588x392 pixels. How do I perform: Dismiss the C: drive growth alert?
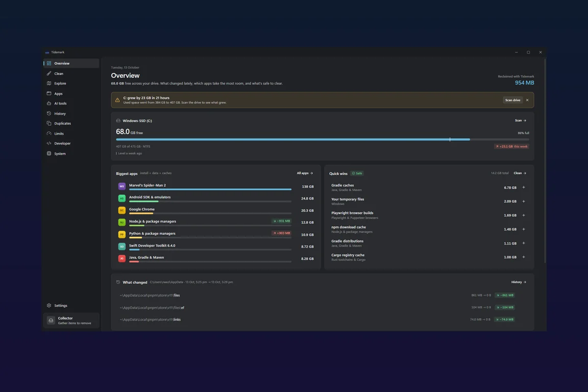(x=527, y=100)
